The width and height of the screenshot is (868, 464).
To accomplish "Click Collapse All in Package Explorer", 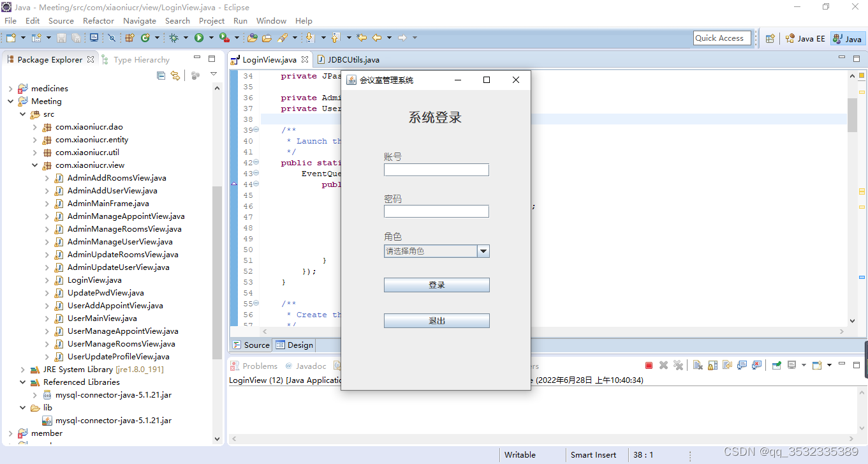I will pos(161,75).
